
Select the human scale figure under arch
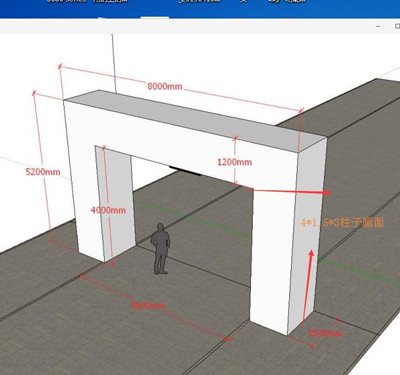(160, 249)
